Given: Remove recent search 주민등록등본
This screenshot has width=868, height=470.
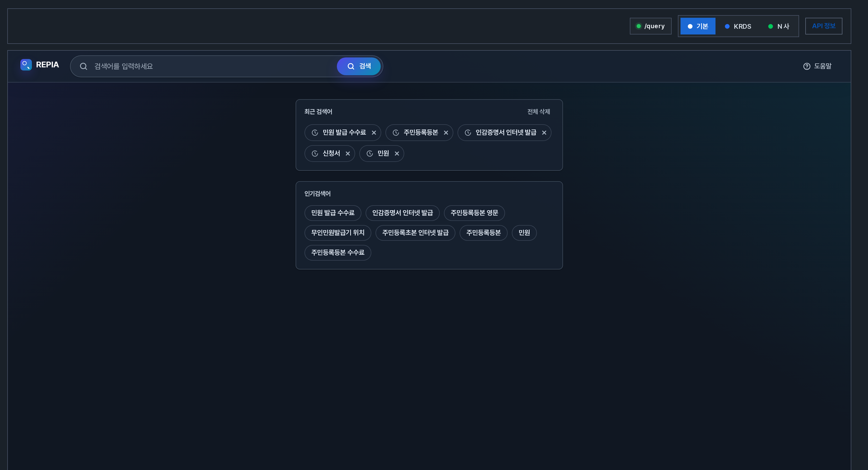Looking at the screenshot, I should 446,133.
